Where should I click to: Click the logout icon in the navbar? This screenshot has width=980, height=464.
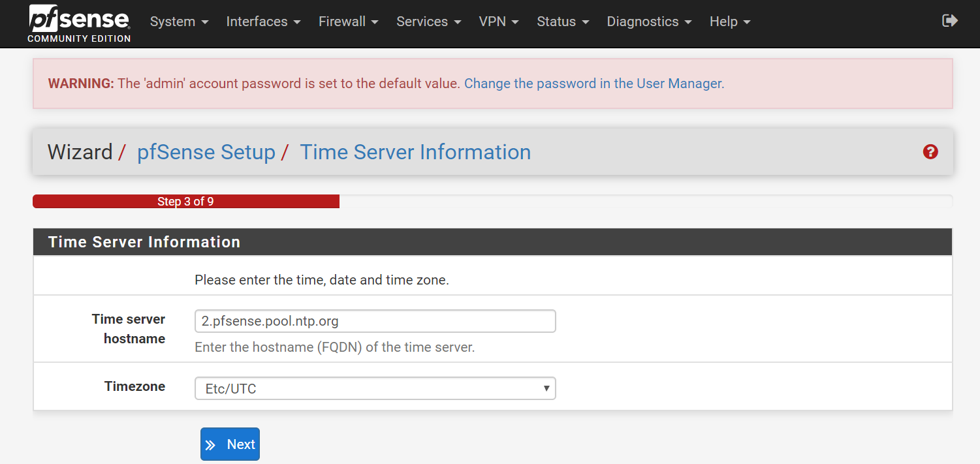[950, 21]
